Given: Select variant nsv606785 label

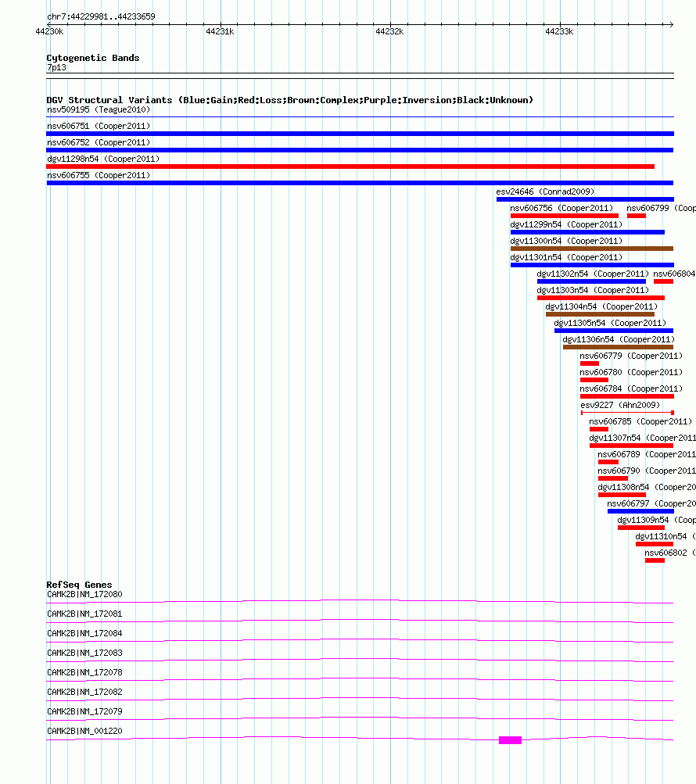Looking at the screenshot, I should click(640, 421).
